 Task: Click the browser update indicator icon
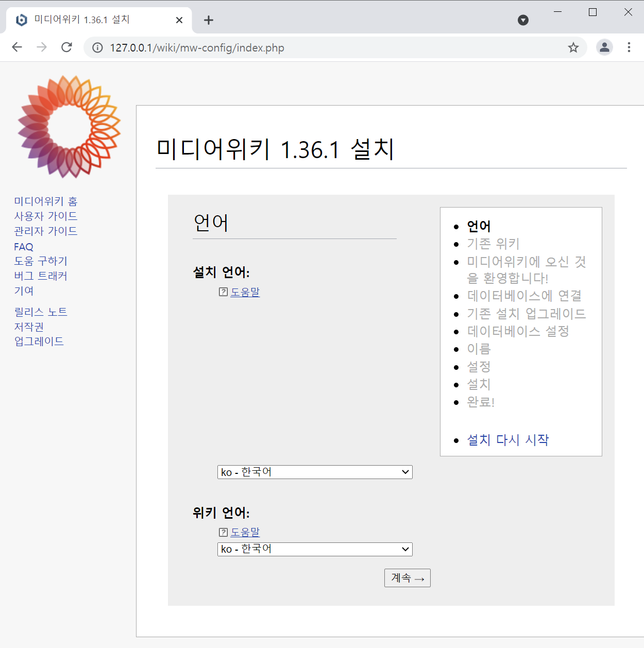[x=523, y=20]
